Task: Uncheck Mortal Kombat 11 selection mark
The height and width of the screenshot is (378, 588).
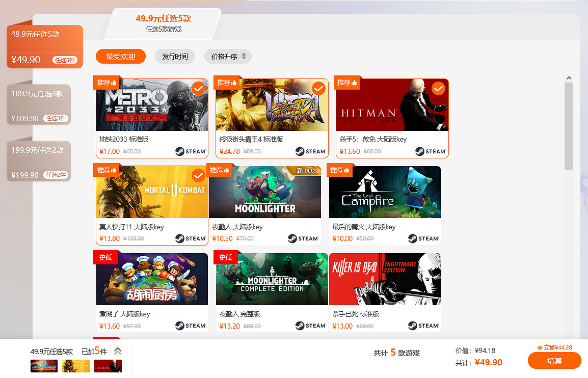Action: click(x=198, y=176)
